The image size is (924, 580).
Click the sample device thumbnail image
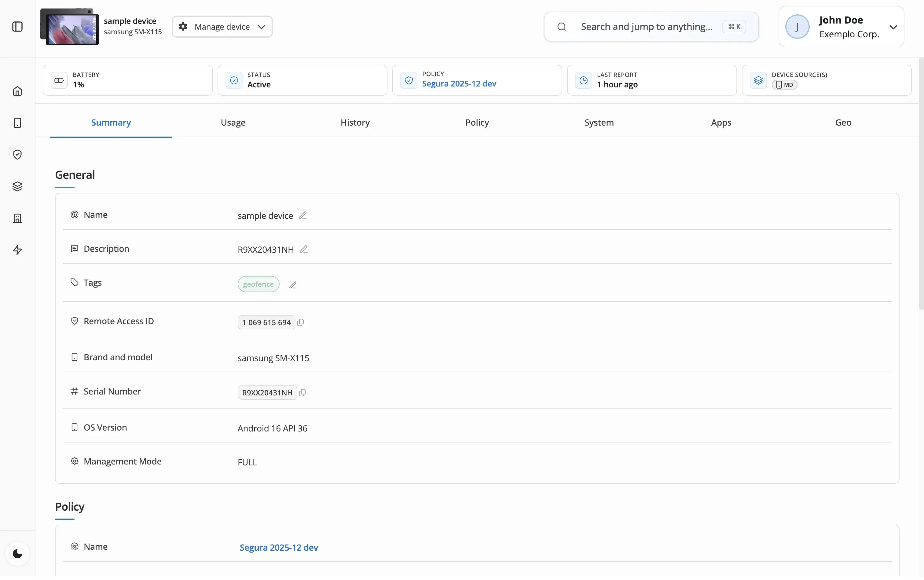click(70, 27)
